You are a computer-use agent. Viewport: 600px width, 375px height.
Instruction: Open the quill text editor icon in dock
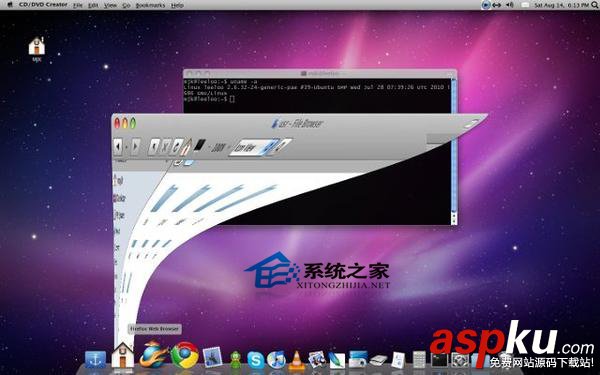pyautogui.click(x=337, y=360)
